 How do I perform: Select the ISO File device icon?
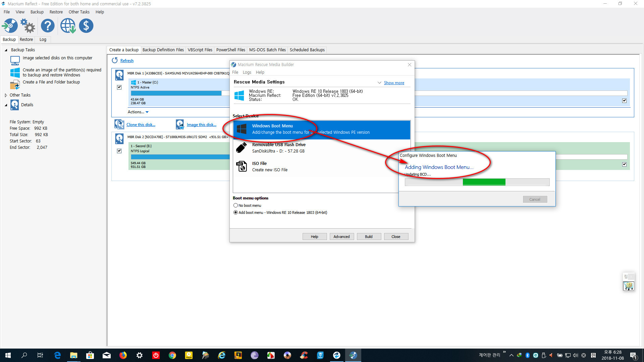[241, 166]
